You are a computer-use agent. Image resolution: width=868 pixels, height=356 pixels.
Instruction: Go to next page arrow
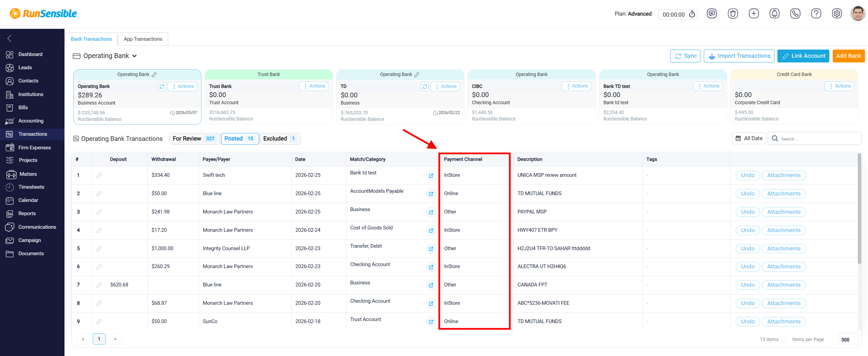[115, 339]
